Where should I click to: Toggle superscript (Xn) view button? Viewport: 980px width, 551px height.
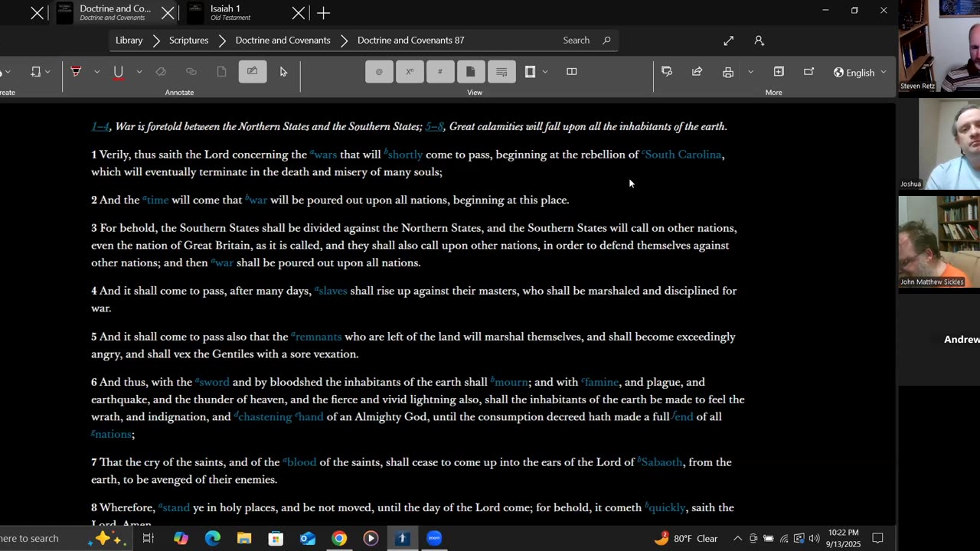pos(410,72)
